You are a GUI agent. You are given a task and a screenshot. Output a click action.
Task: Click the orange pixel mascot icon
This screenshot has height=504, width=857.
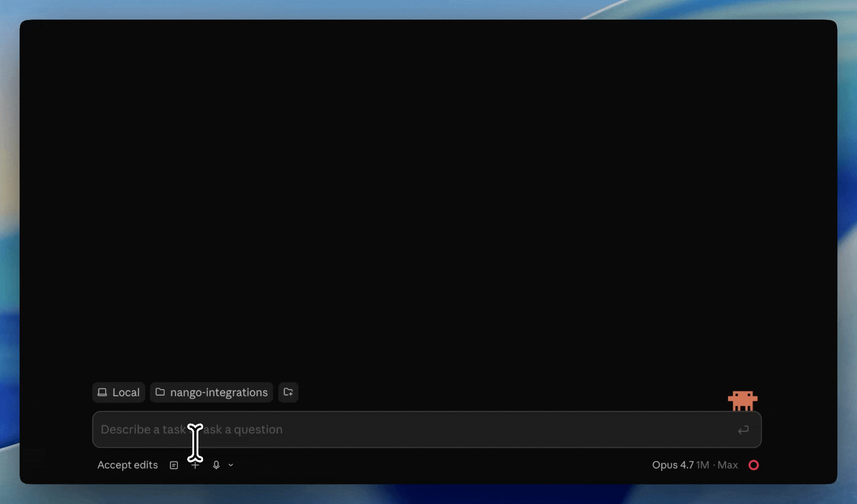click(x=743, y=401)
